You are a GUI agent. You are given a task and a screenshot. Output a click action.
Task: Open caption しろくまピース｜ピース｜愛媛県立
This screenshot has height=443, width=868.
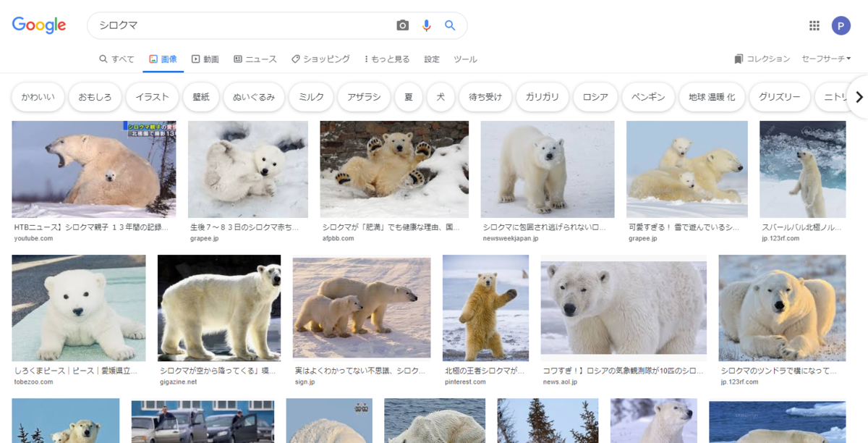point(76,371)
